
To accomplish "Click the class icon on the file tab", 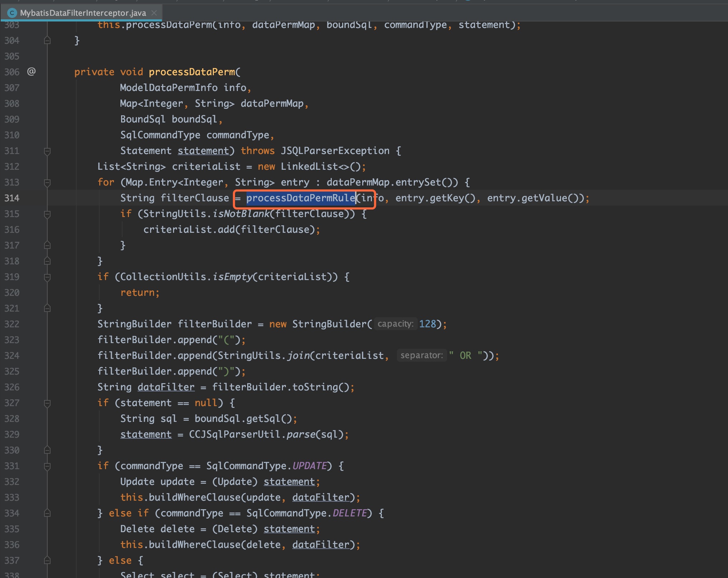I will click(12, 13).
